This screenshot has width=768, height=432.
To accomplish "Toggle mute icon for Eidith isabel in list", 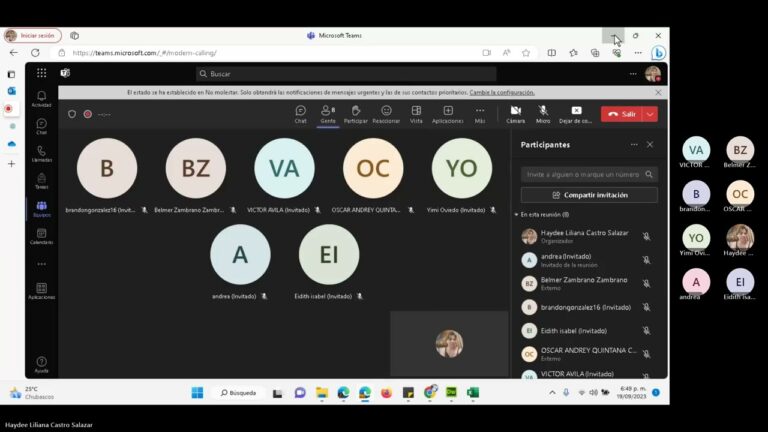I will point(646,331).
